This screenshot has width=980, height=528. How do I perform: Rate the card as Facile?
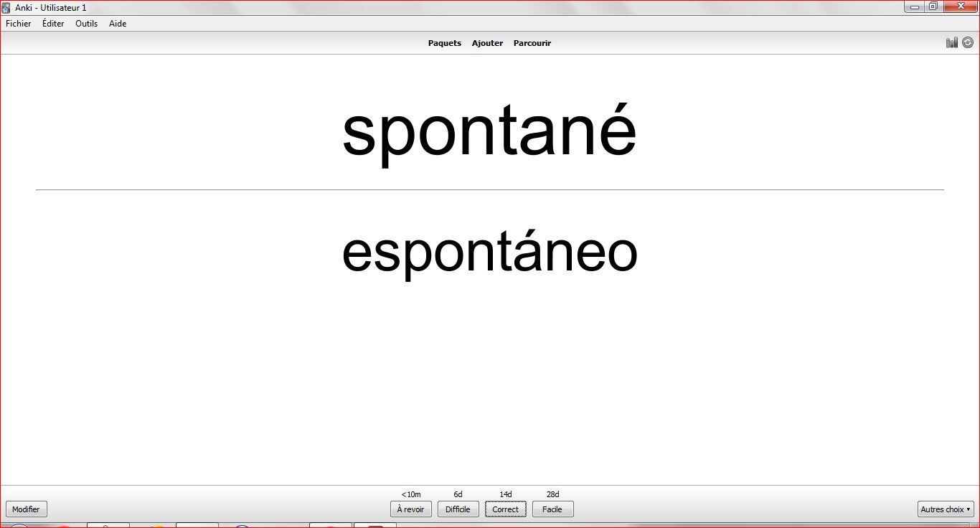552,509
